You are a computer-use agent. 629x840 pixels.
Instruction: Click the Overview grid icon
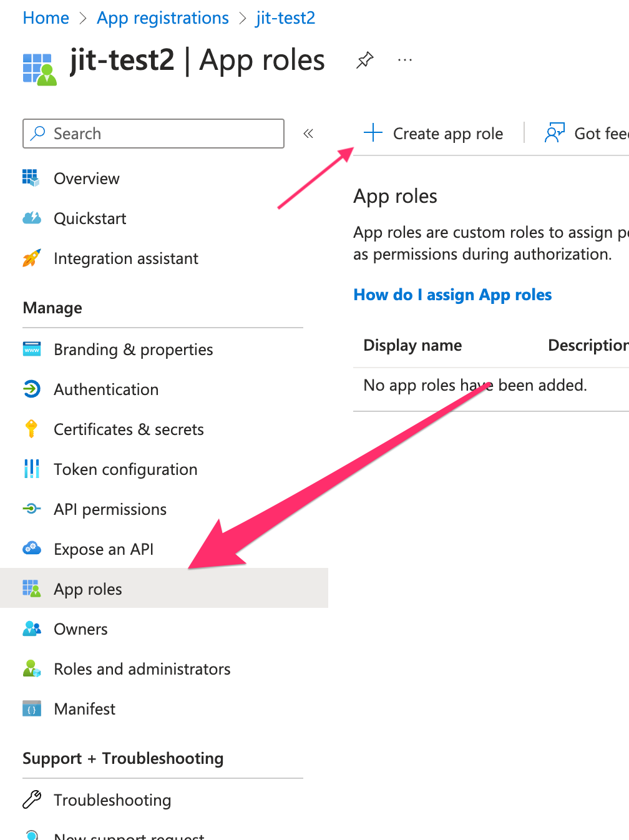click(x=31, y=178)
